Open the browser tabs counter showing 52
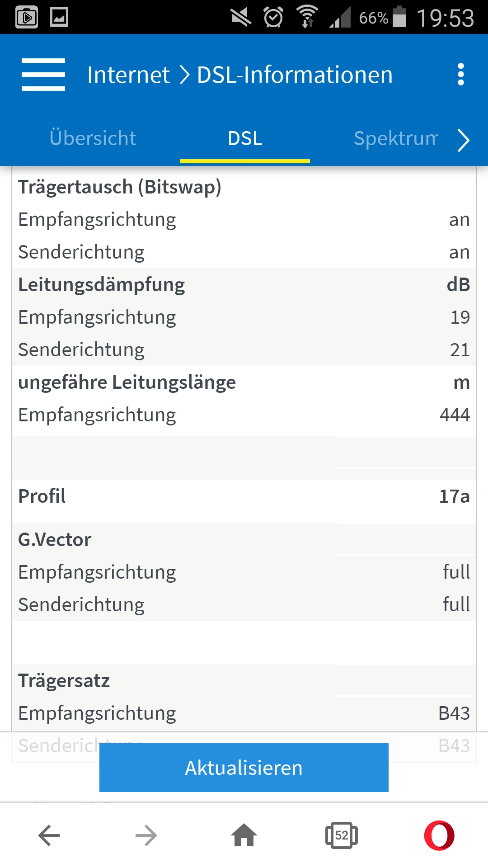This screenshot has height=868, width=488. click(x=342, y=835)
